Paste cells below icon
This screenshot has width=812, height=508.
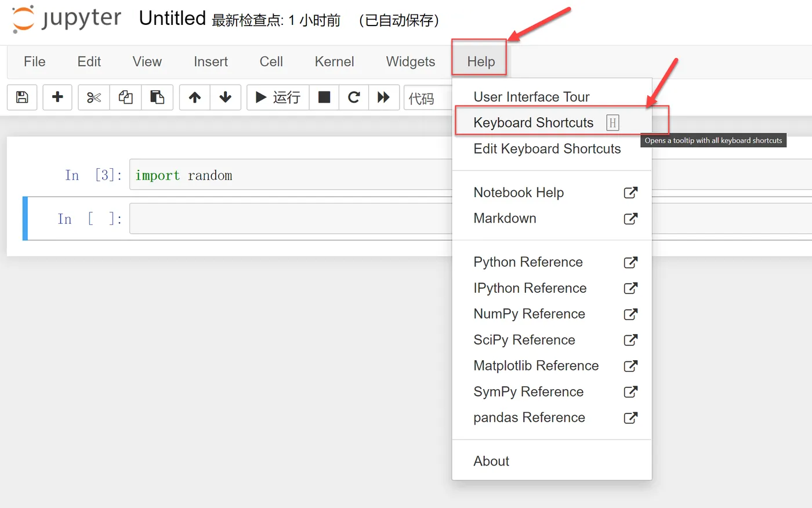(x=157, y=97)
